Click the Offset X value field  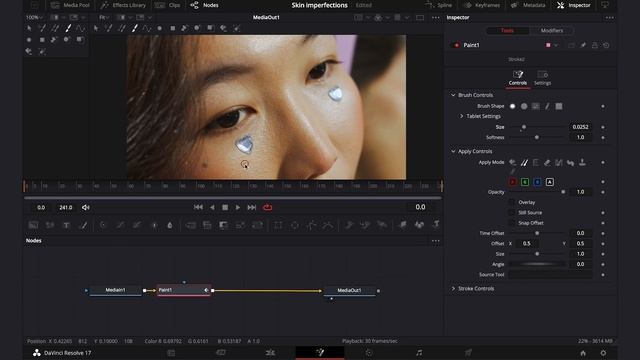(527, 244)
